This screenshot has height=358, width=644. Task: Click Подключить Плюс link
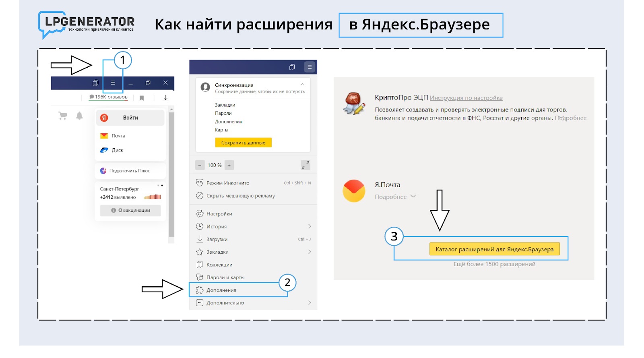(x=130, y=171)
